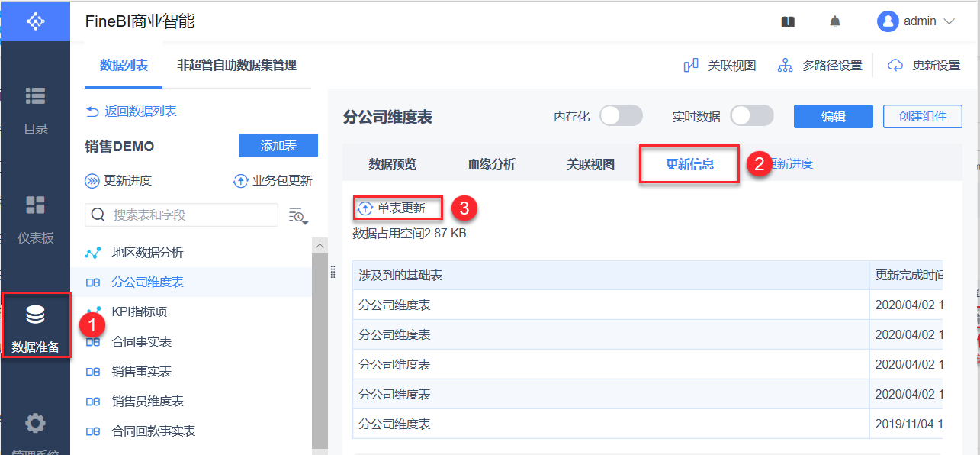Click 返回数据列表 back link

click(x=131, y=111)
